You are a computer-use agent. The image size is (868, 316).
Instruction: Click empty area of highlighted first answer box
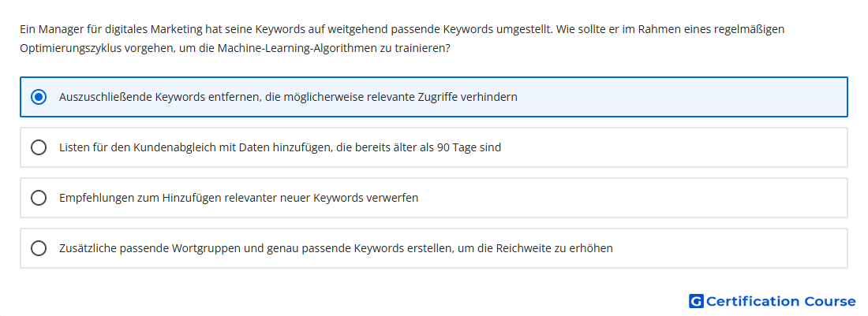tap(681, 97)
